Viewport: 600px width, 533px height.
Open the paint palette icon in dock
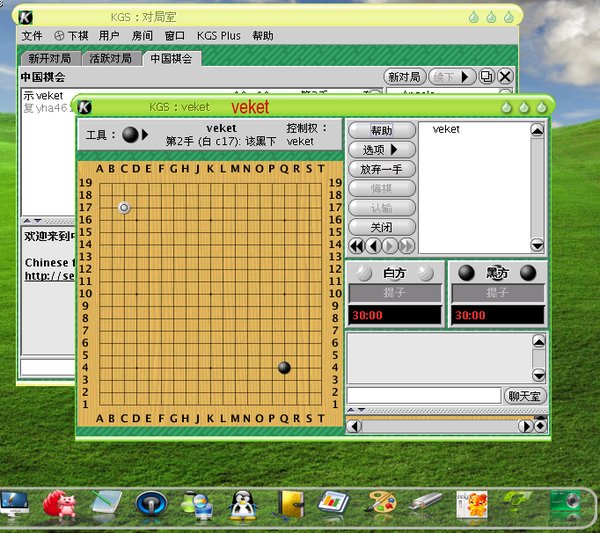click(x=380, y=503)
